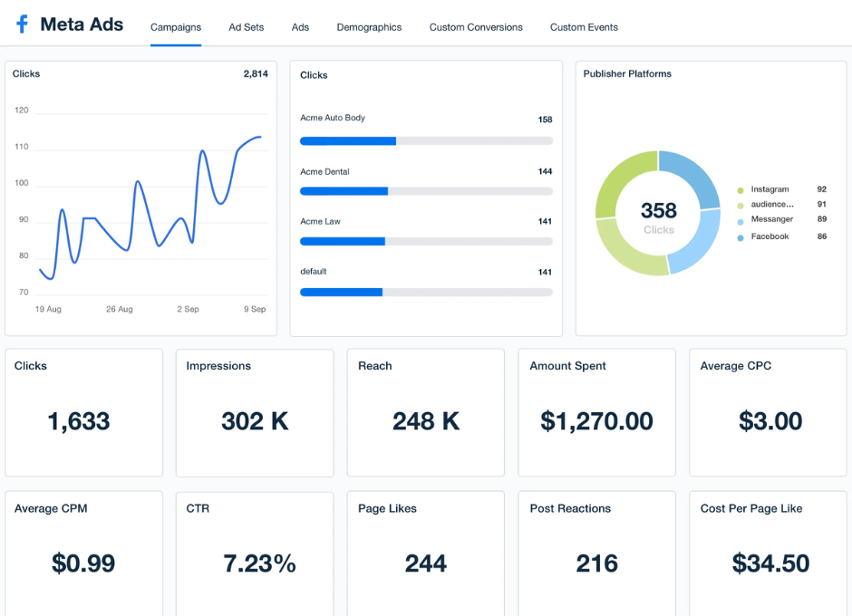
Task: View the Demographics tab
Action: (x=369, y=27)
